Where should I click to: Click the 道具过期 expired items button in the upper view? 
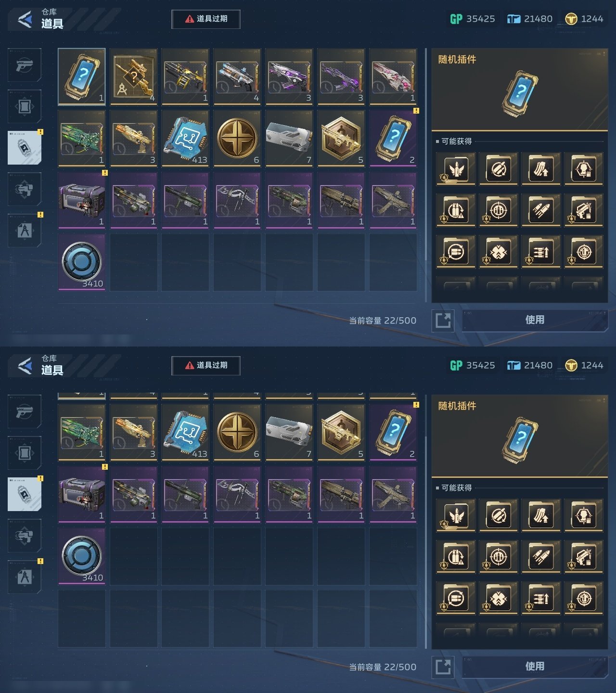(x=206, y=19)
